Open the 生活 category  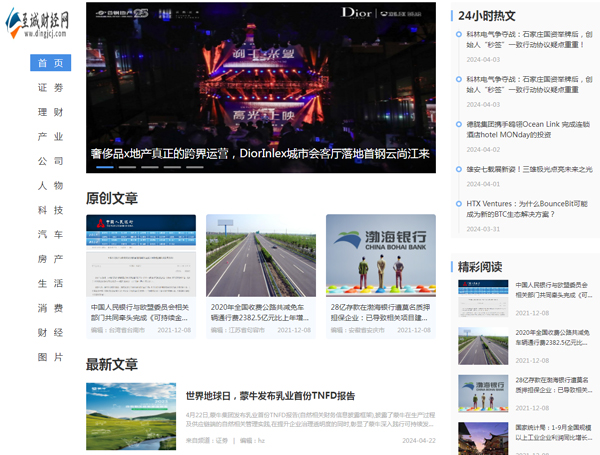tap(51, 284)
